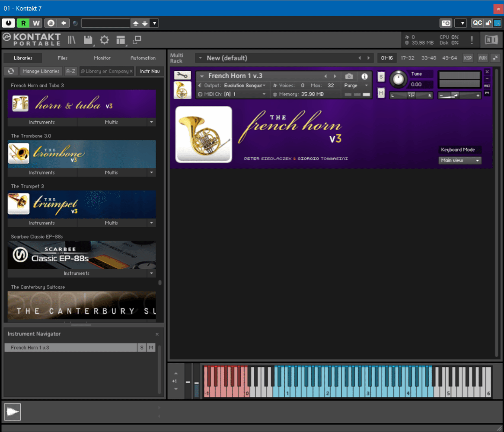Screen dimensions: 504x432
Task: Go to previous multi arrow
Action: tap(360, 58)
